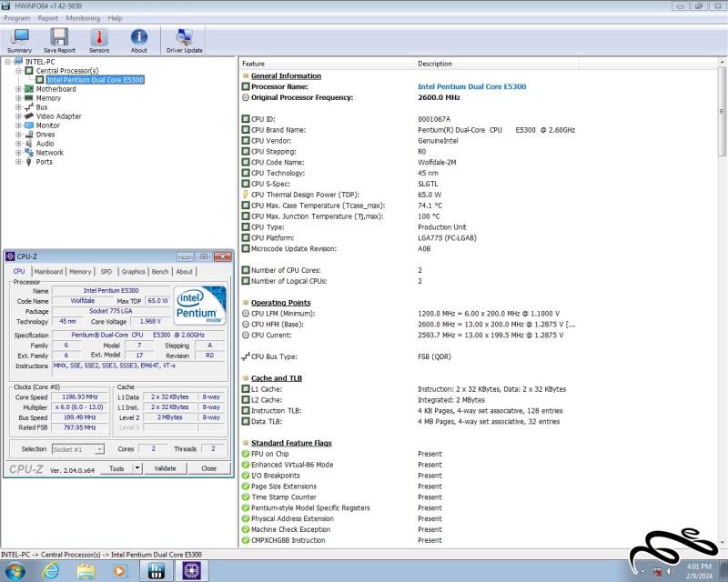Screen dimensions: 728x582
Task: Expand the Video Adapter tree node
Action: coord(18,116)
